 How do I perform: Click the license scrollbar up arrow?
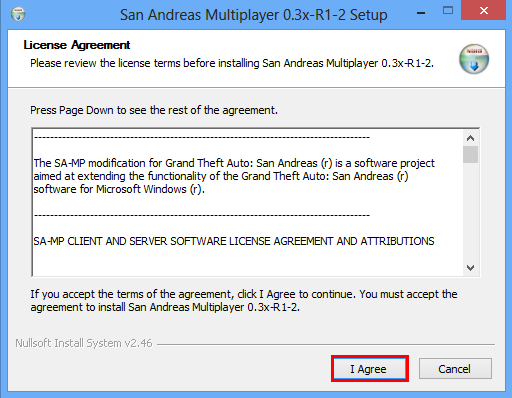470,138
